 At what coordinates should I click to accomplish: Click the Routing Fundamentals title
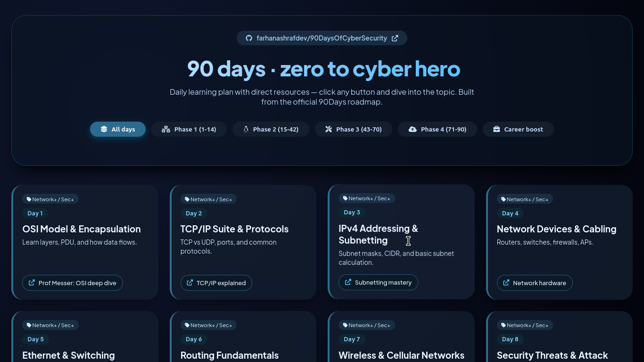pyautogui.click(x=230, y=355)
